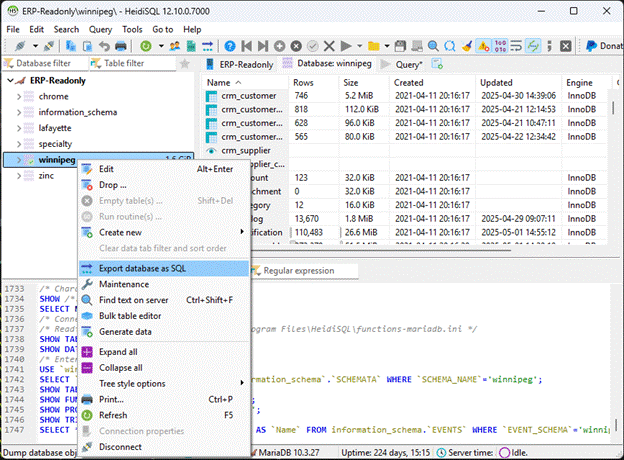624x460 pixels.
Task: Click the insert row plus icon
Action: pyautogui.click(x=279, y=46)
